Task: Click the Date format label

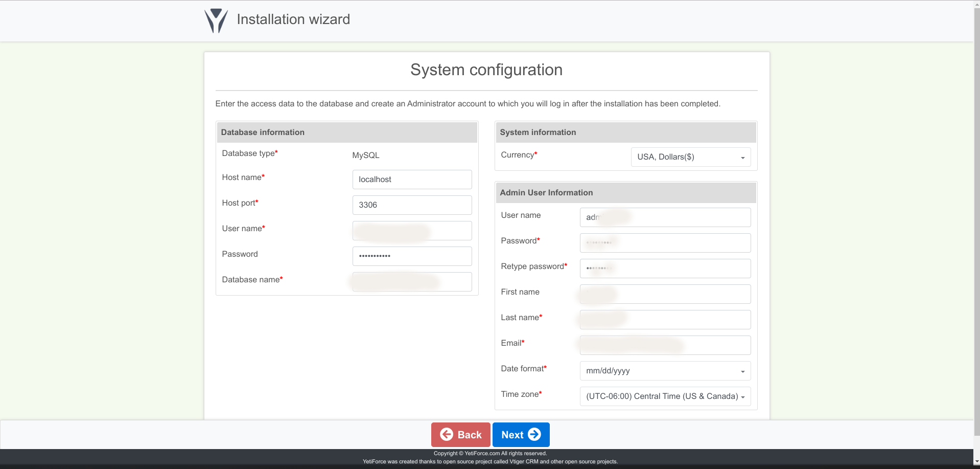Action: (524, 369)
